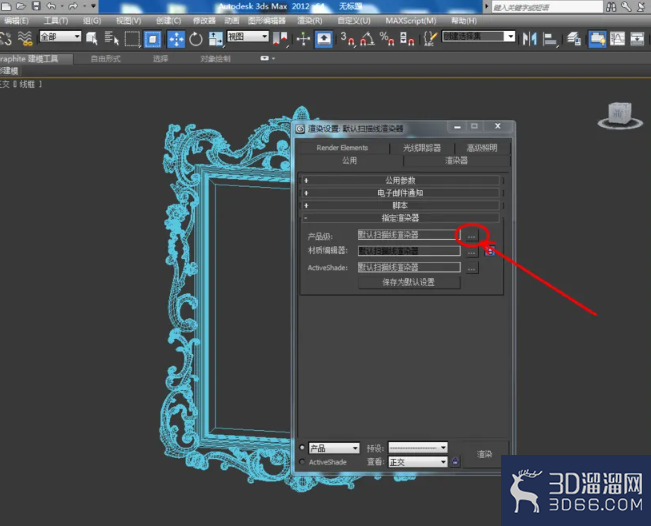Click the Use Pivot Point Center tool
Screen dimensions: 651x526
point(280,39)
